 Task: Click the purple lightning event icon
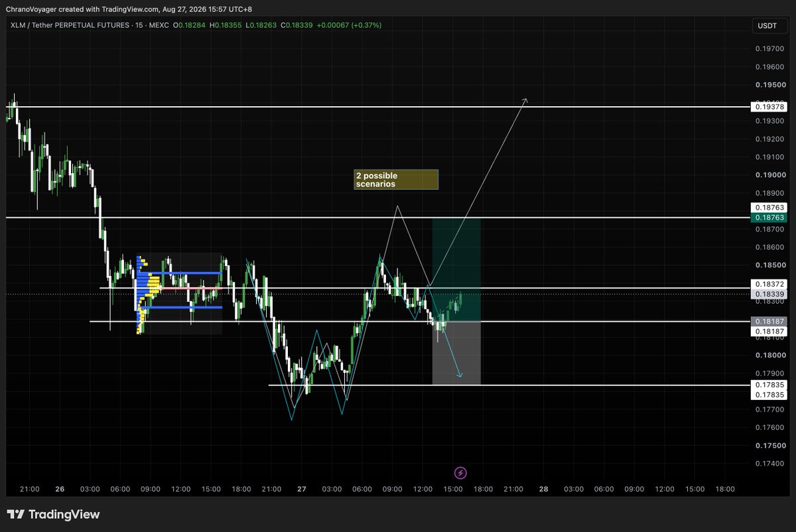460,473
